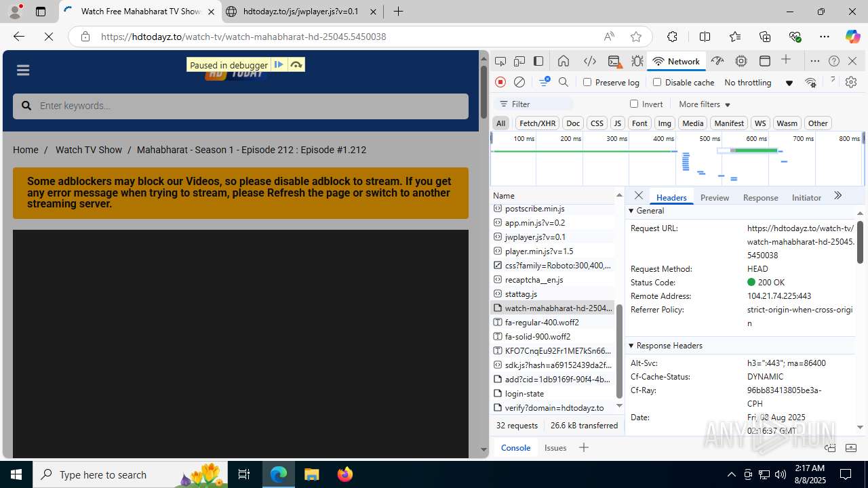Filter requests by Doc type

pyautogui.click(x=573, y=123)
